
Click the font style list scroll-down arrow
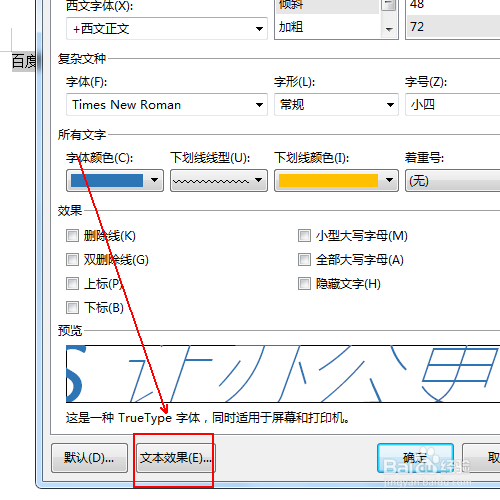[389, 30]
